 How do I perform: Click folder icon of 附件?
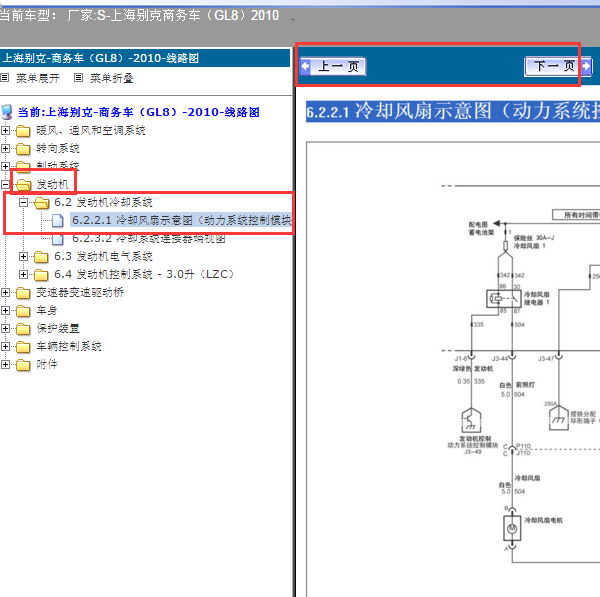pos(23,365)
